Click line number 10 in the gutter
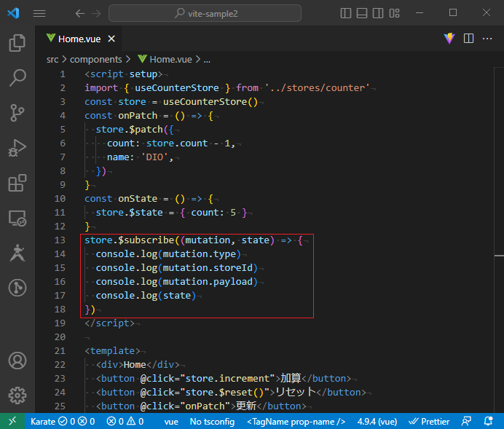This screenshot has width=504, height=429. point(60,199)
